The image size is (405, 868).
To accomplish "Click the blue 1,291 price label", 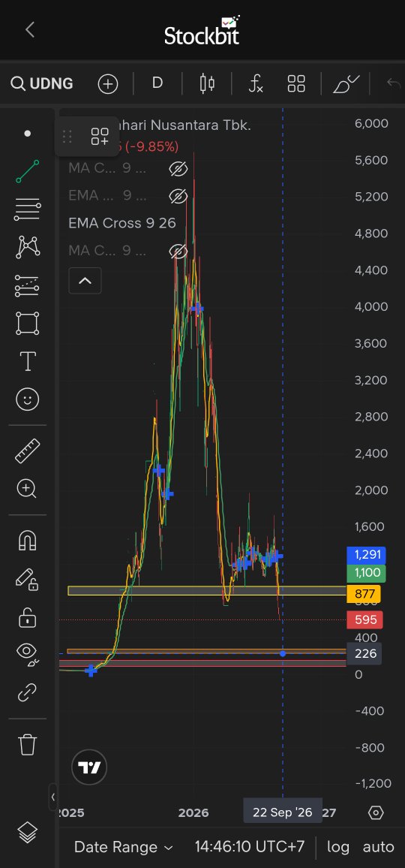I will (x=366, y=555).
